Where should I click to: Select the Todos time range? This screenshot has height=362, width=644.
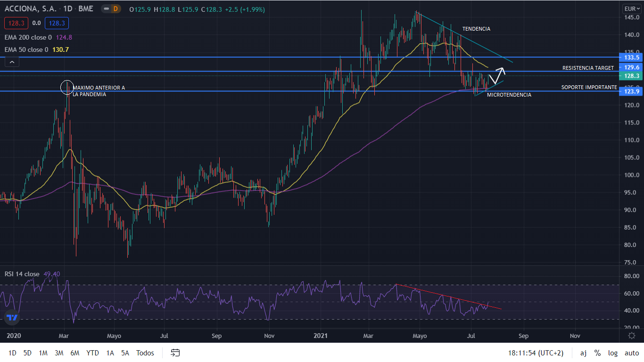pyautogui.click(x=145, y=353)
